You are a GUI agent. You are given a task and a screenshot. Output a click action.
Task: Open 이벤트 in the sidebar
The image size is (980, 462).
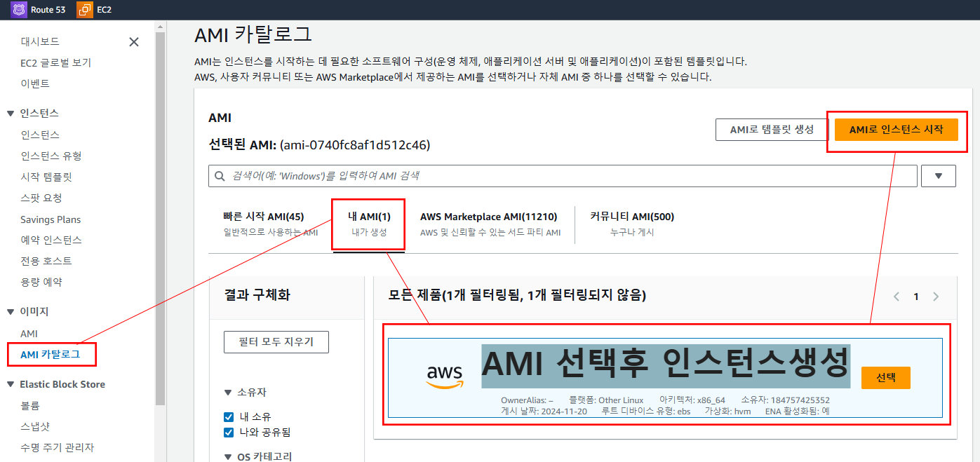click(x=35, y=83)
